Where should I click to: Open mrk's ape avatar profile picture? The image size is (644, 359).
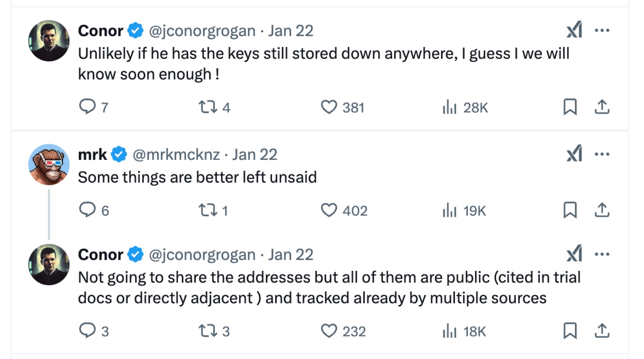49,164
